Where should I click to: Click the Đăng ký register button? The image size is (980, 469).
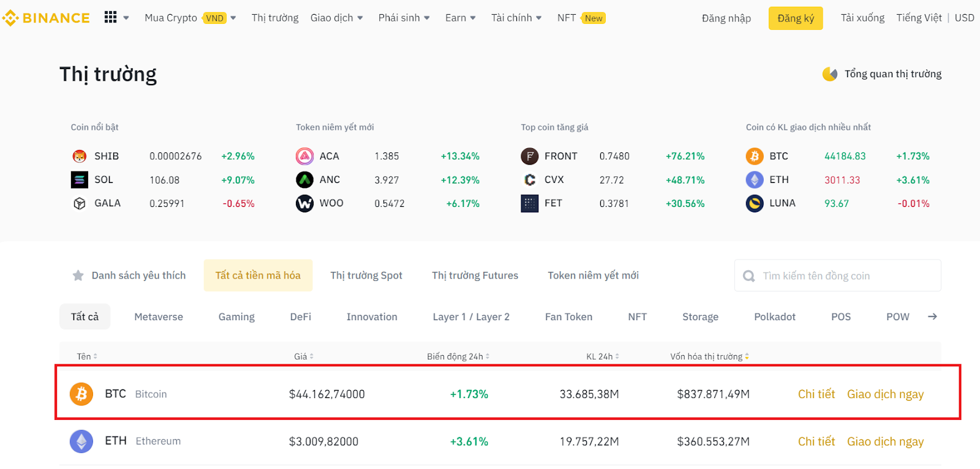796,18
